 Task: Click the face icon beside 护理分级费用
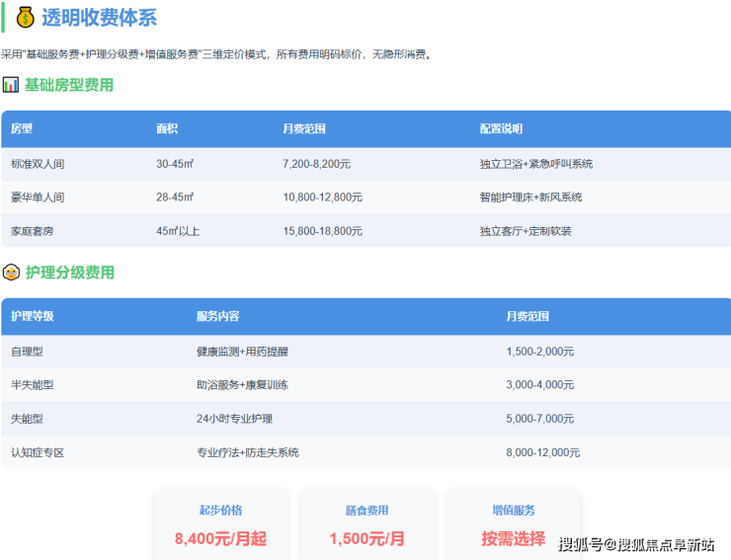click(11, 273)
